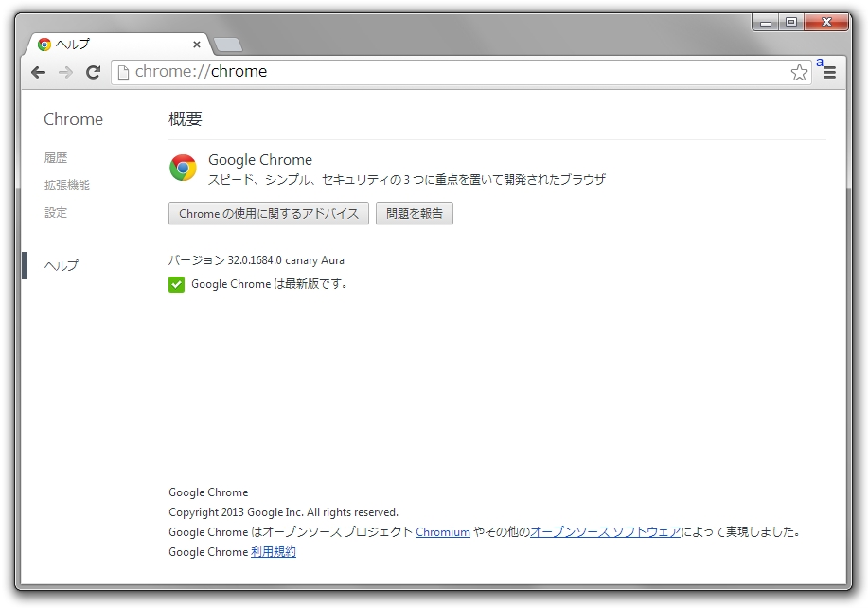The height and width of the screenshot is (608, 868).
Task: Click Chrome の使用に関するアドバイス button
Action: [268, 213]
